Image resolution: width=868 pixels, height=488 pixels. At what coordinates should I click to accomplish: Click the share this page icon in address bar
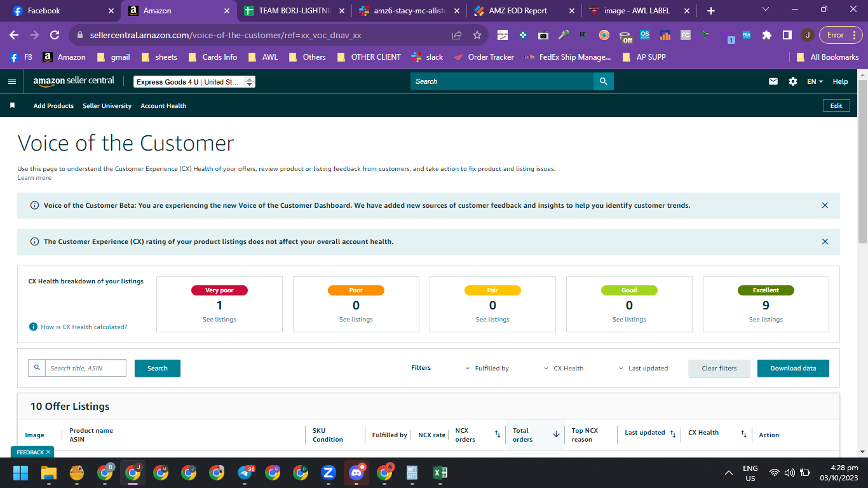[x=457, y=35]
